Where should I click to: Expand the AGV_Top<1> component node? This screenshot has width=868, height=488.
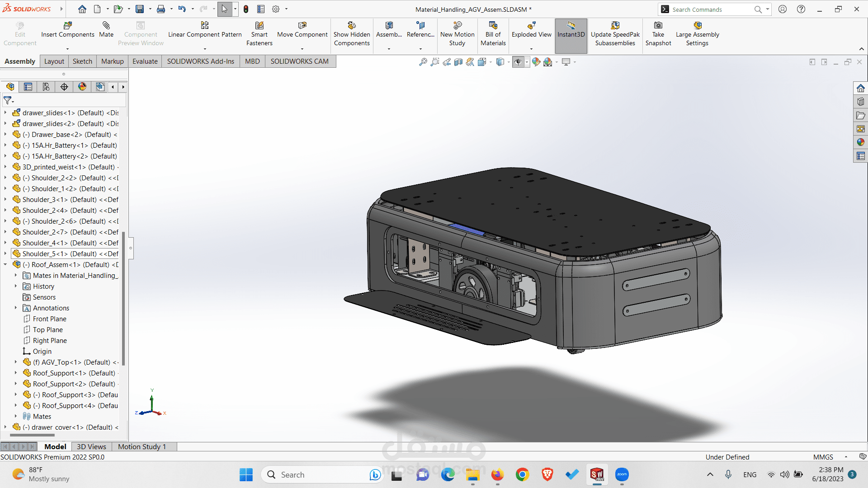point(16,362)
